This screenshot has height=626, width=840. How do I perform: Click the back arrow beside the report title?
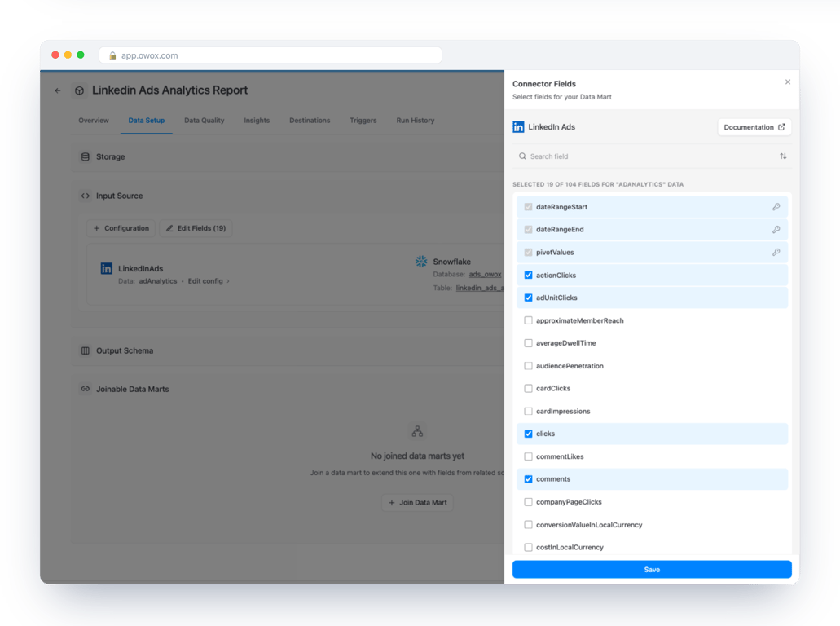(x=58, y=90)
